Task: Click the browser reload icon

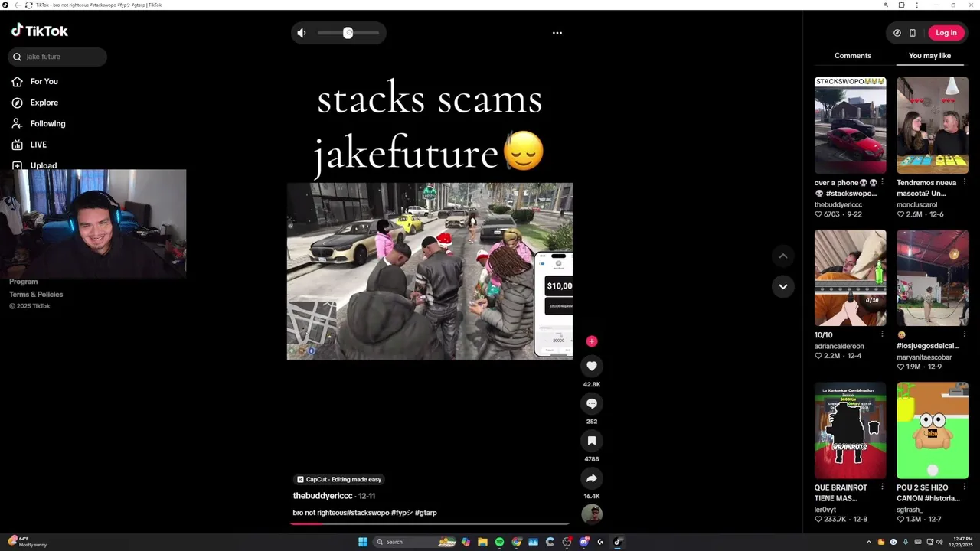Action: 28,5
